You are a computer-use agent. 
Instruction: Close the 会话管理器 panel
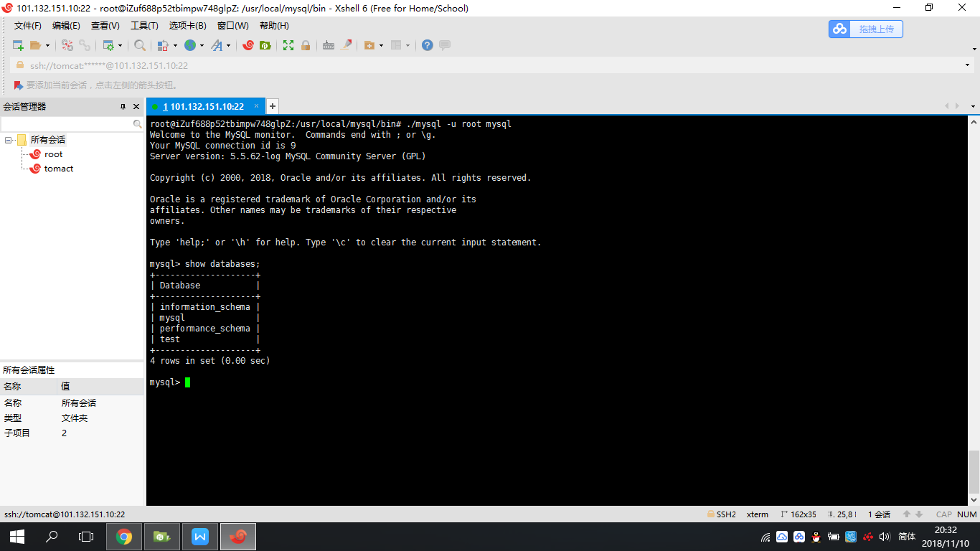(136, 106)
